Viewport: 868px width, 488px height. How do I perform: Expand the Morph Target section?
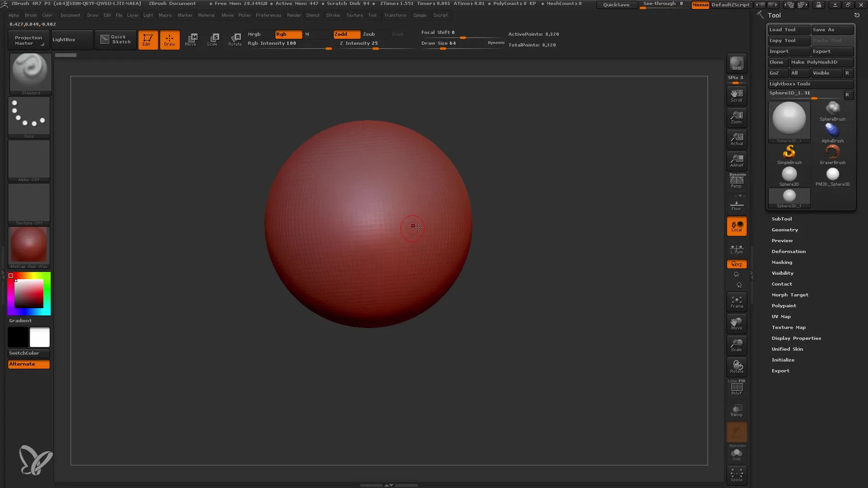(x=790, y=295)
